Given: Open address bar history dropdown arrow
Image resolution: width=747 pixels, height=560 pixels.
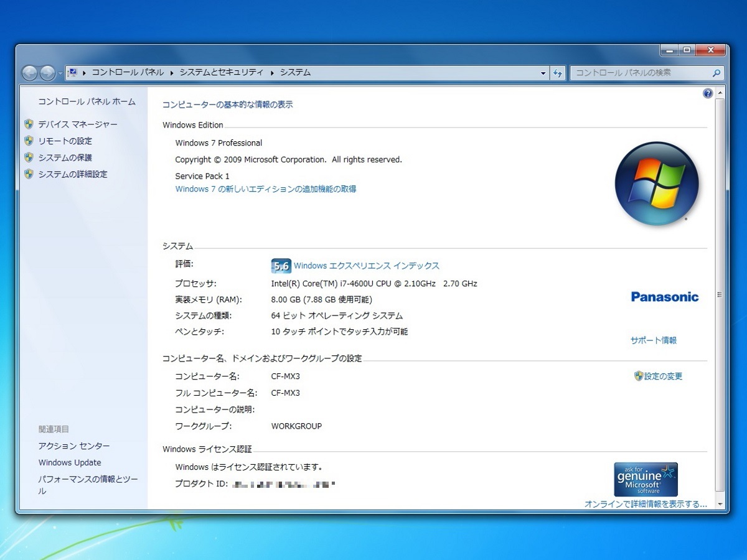Looking at the screenshot, I should (x=543, y=73).
